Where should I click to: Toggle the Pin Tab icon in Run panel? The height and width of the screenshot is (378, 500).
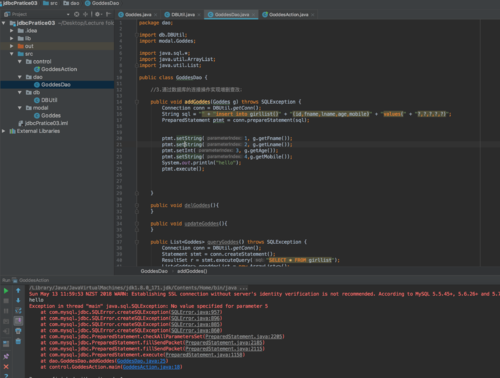6,356
